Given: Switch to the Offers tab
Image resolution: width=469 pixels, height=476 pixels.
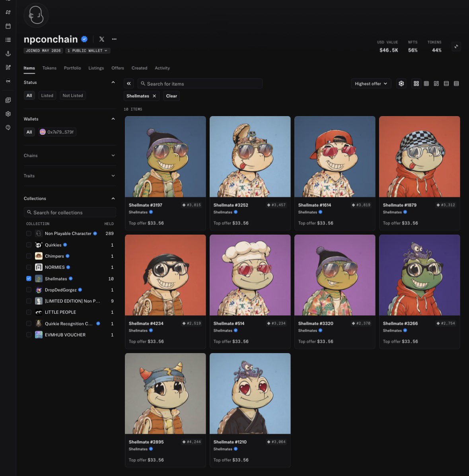Looking at the screenshot, I should tap(118, 68).
